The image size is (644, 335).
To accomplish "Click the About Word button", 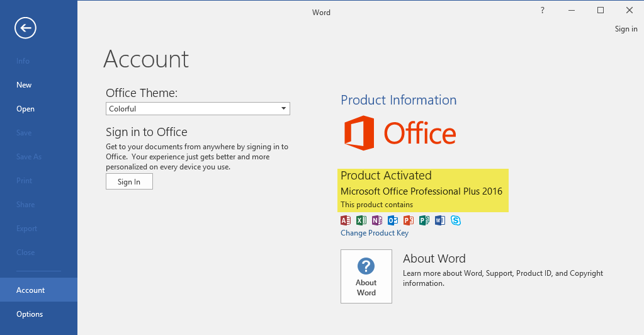I will (366, 276).
